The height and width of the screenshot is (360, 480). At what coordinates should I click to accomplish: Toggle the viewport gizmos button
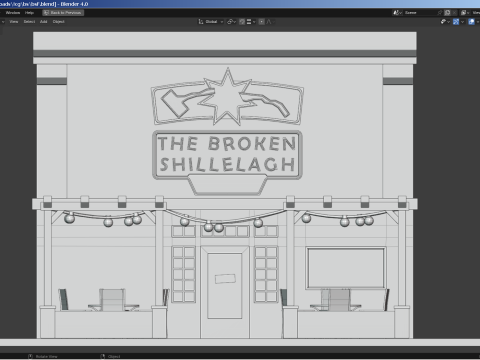click(456, 22)
